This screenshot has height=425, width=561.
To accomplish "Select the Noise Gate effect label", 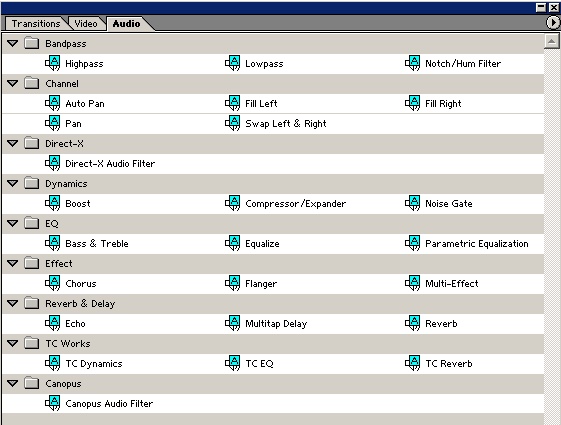I will coord(449,204).
